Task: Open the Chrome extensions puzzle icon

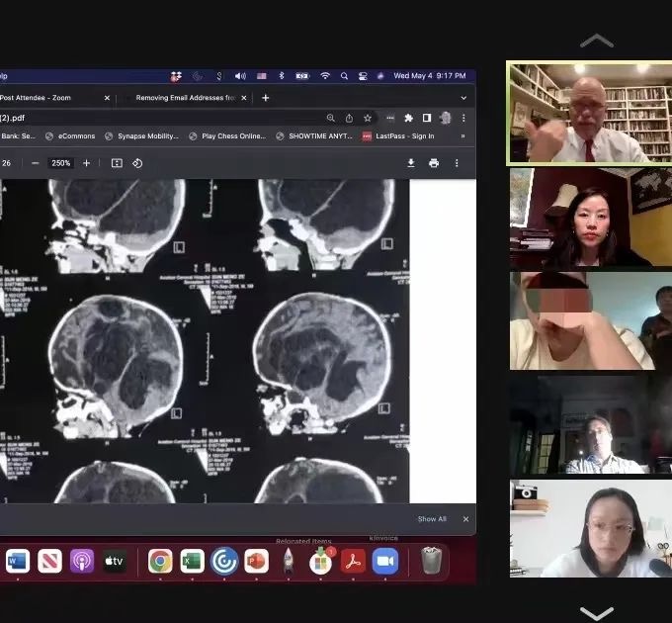Action: point(409,118)
